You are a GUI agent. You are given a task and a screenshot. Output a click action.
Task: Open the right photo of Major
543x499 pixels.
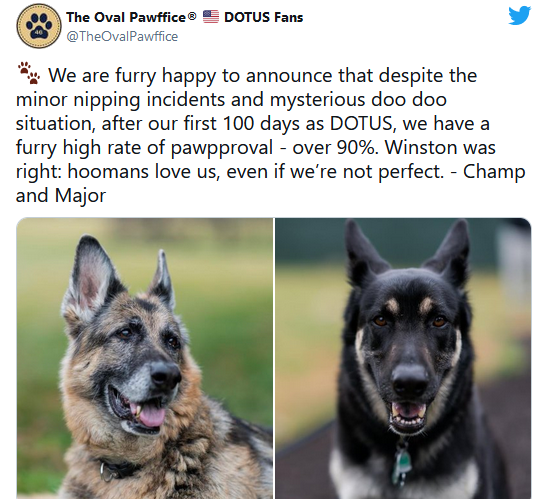[403, 358]
